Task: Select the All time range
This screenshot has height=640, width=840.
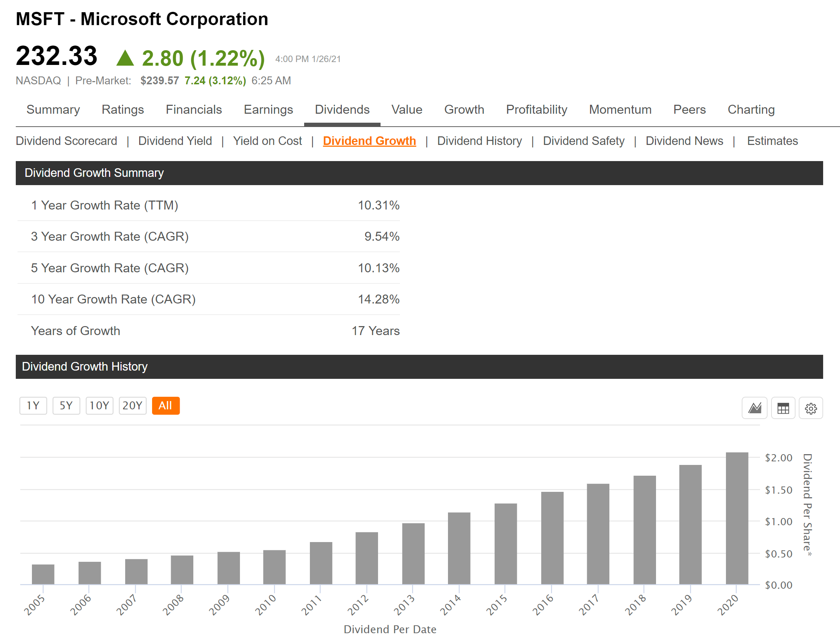Action: pos(166,405)
